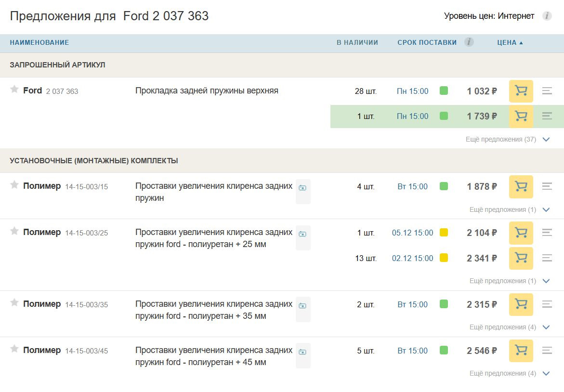Screen dimensions: 564x392
Task: Expand Ещё предложения (4) under 14-15-003/35
Action: [509, 327]
